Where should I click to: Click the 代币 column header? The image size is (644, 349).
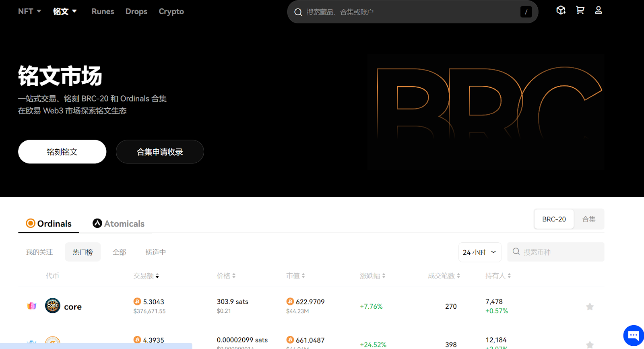click(52, 276)
